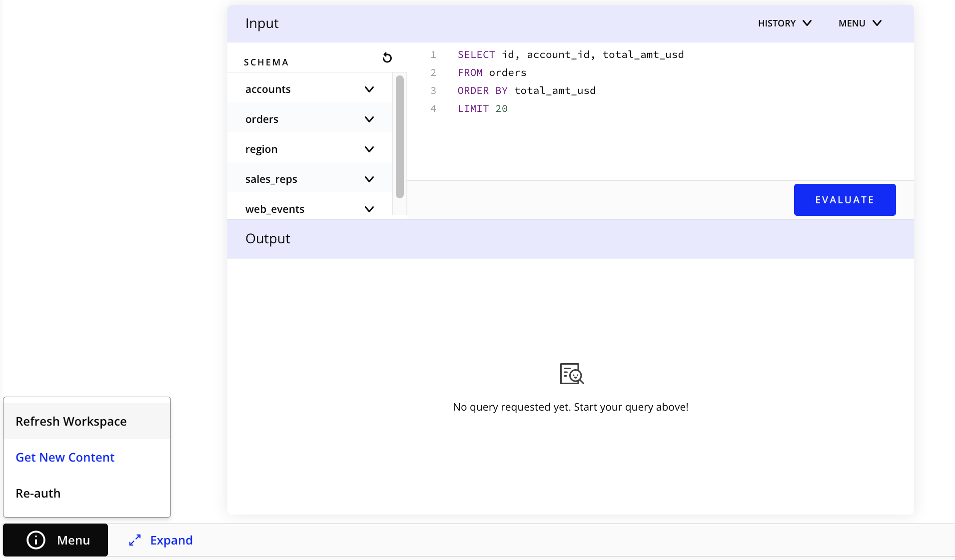Viewport: 955px width, 560px height.
Task: Click the ORDER BY total_amt_usd line
Action: pyautogui.click(x=527, y=90)
